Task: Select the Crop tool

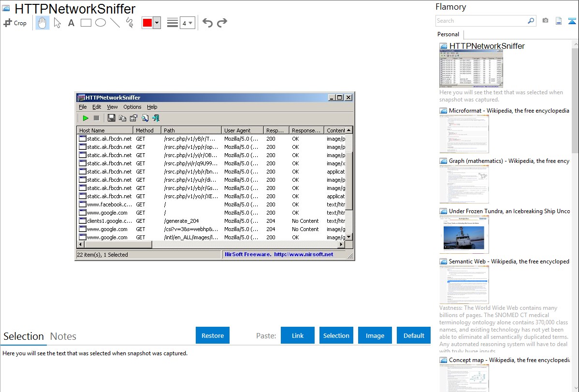Action: (x=15, y=23)
